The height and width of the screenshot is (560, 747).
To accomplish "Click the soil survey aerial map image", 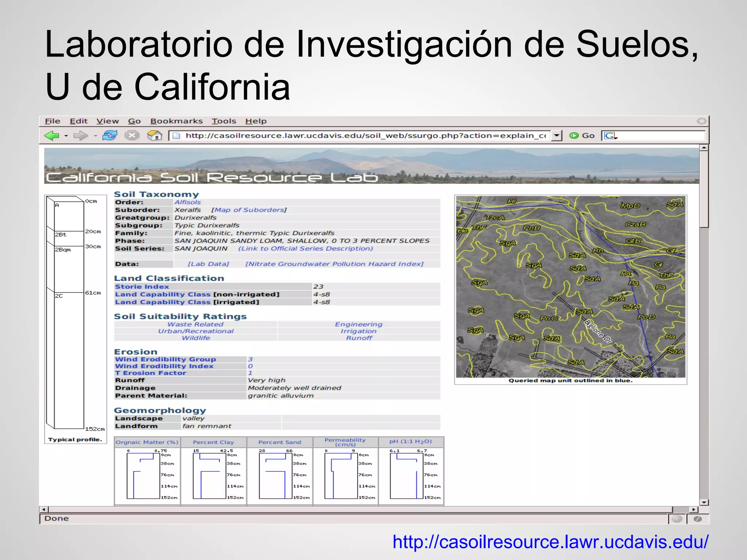I will point(570,287).
